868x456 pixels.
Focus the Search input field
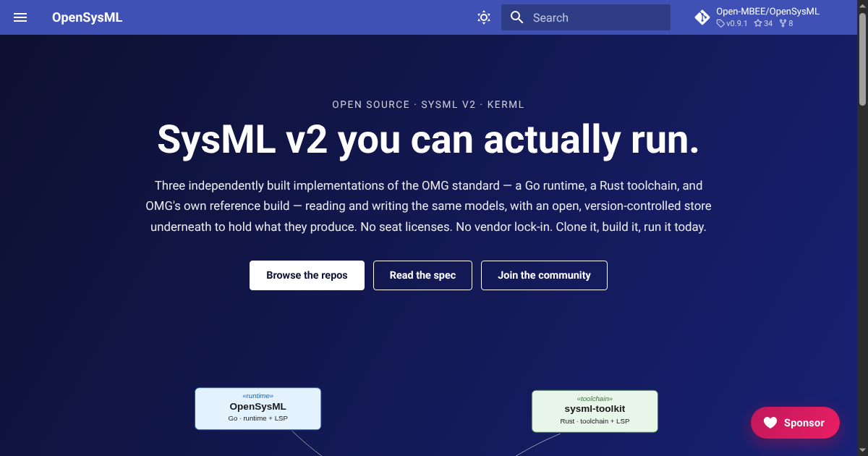pos(586,17)
